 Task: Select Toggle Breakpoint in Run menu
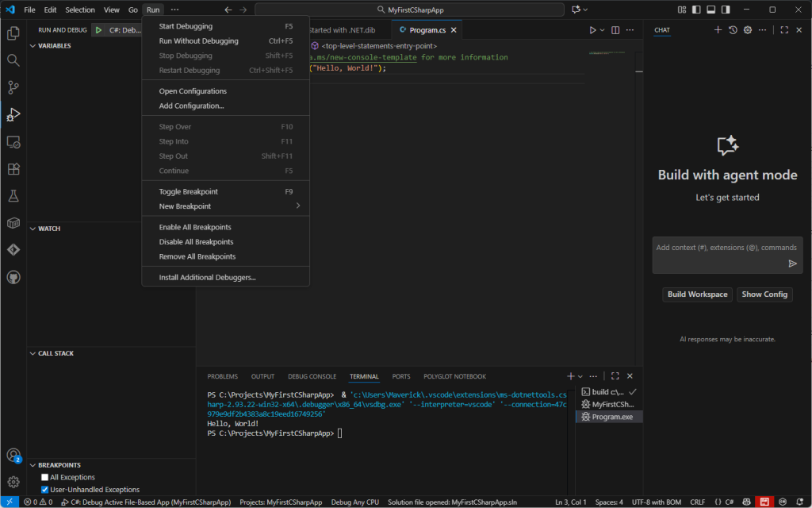click(226, 192)
